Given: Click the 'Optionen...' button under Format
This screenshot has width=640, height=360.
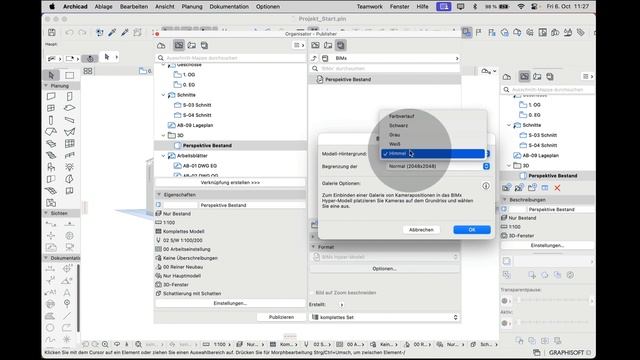Looking at the screenshot, I should [x=384, y=269].
